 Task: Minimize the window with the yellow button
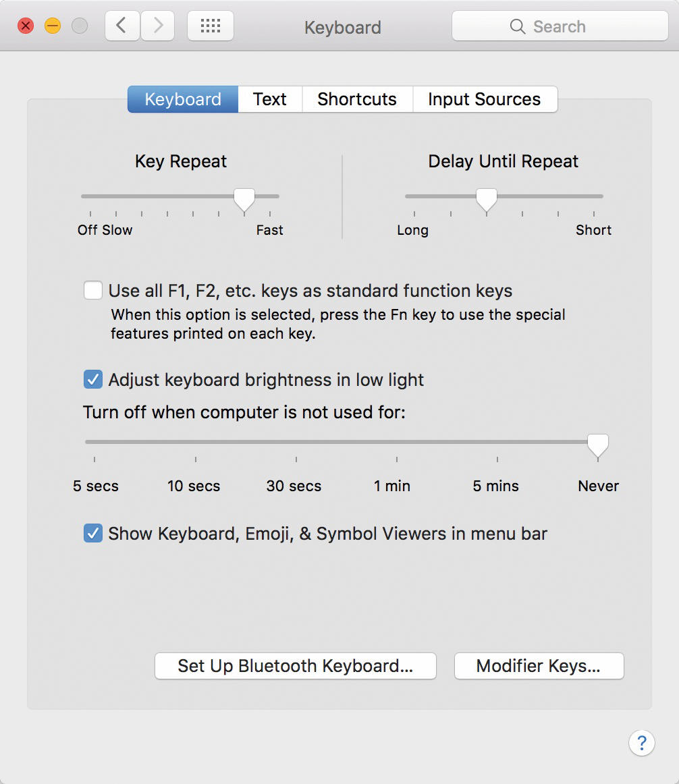click(x=53, y=26)
